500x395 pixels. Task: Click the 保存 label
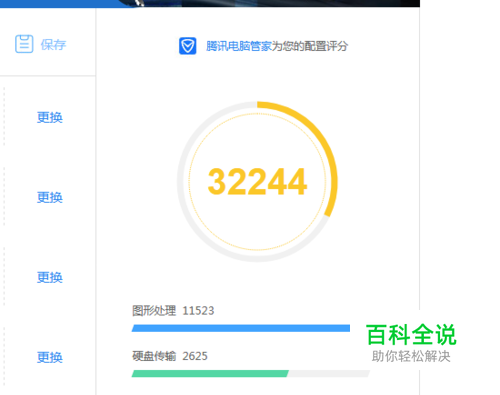pyautogui.click(x=53, y=45)
